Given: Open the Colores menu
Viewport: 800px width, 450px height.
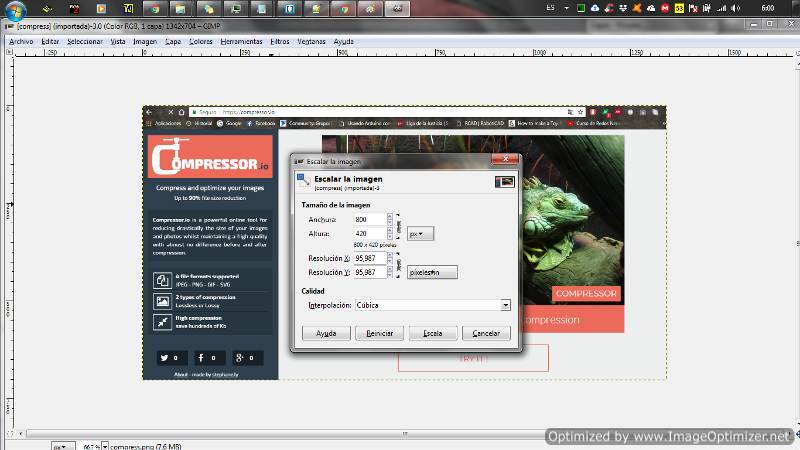Looking at the screenshot, I should click(201, 41).
